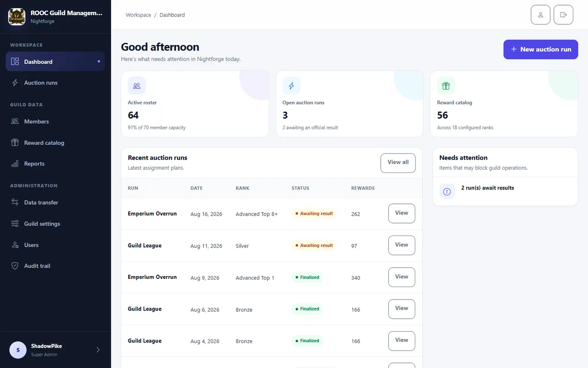The width and height of the screenshot is (588, 368).
Task: Click the alert icon beside run(s) await results
Action: pyautogui.click(x=447, y=191)
